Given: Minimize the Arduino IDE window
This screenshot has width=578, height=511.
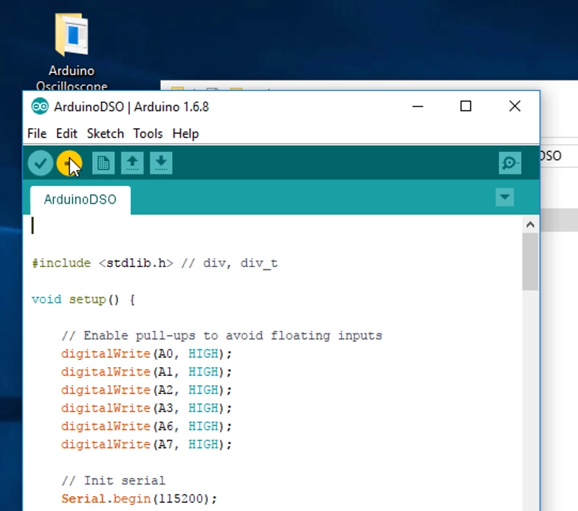Looking at the screenshot, I should 418,107.
